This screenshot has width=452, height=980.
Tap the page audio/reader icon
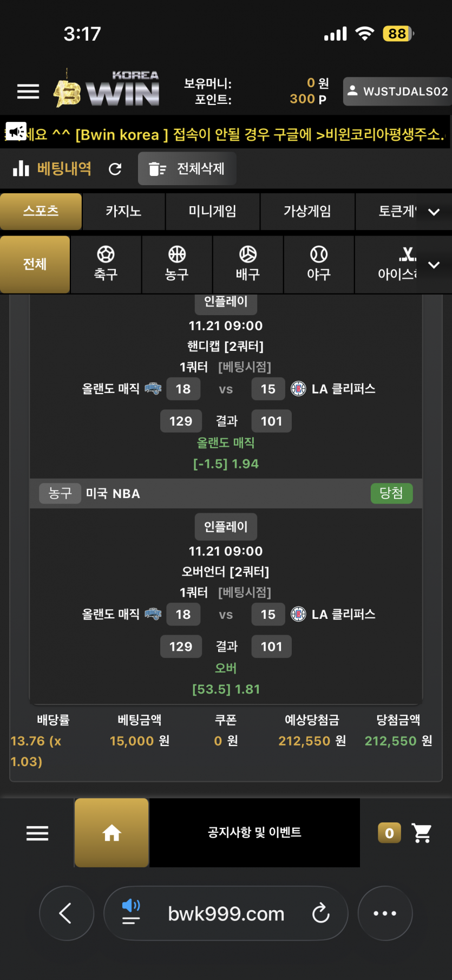[x=131, y=913]
